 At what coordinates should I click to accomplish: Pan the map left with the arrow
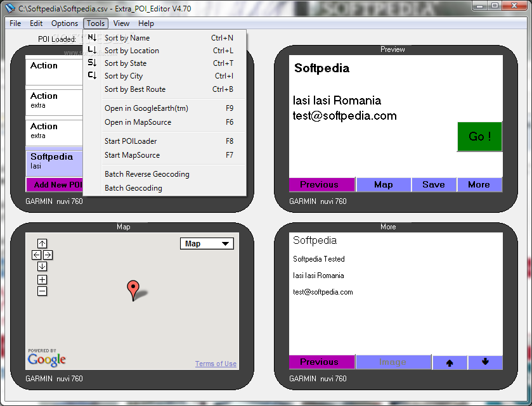(37, 255)
